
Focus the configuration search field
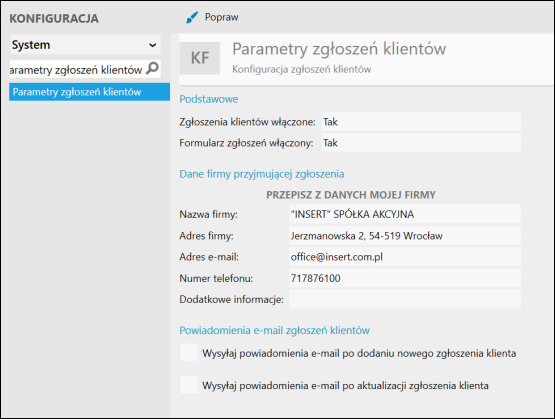78,69
